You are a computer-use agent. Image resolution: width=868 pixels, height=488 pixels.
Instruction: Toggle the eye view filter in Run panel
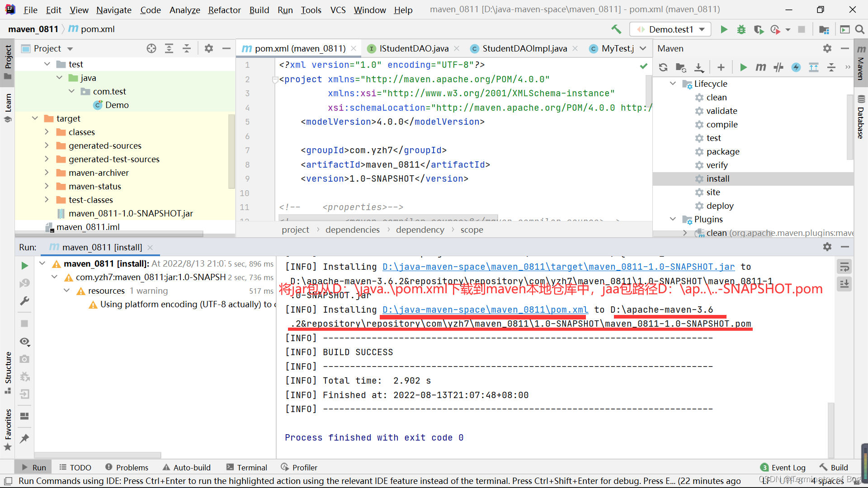click(24, 342)
